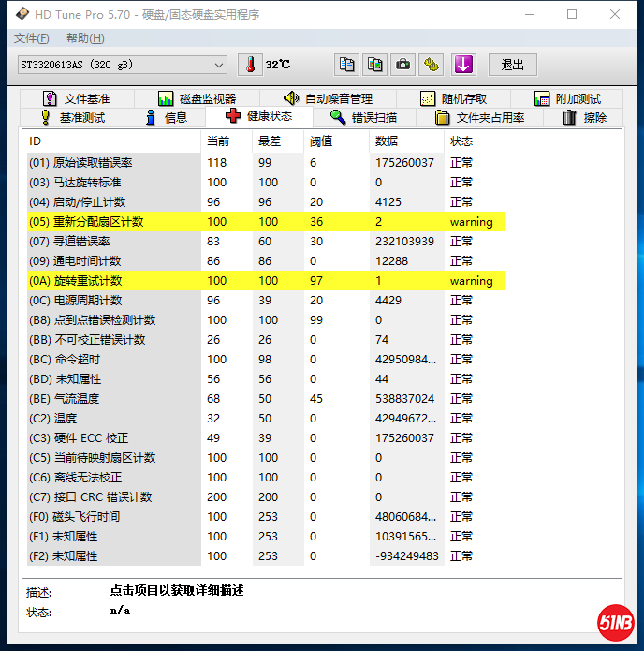Click the first copy-to-clipboard toolbar icon
The image size is (644, 651).
tap(347, 65)
